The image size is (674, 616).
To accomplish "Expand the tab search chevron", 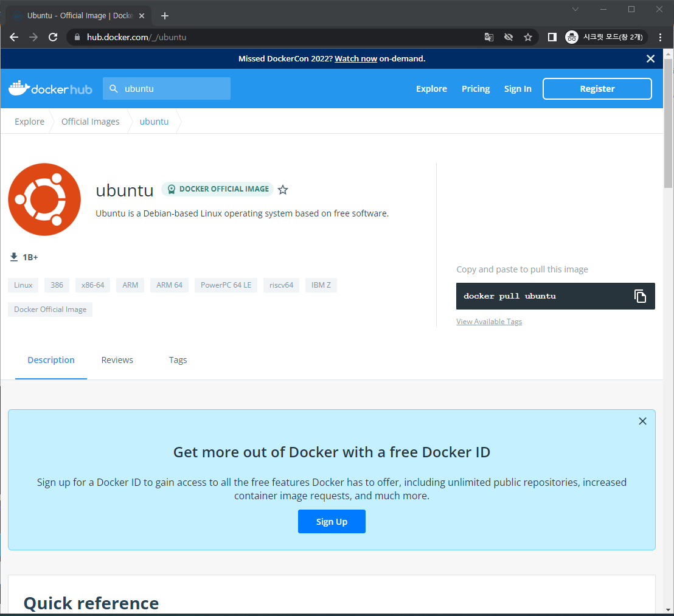I will [x=575, y=9].
